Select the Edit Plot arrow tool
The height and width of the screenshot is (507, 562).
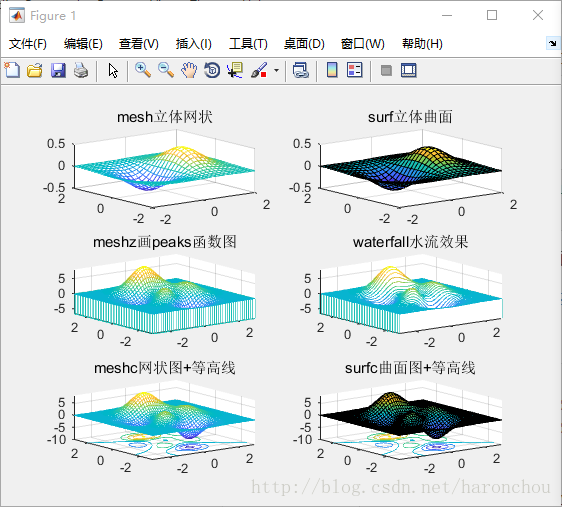tap(113, 70)
